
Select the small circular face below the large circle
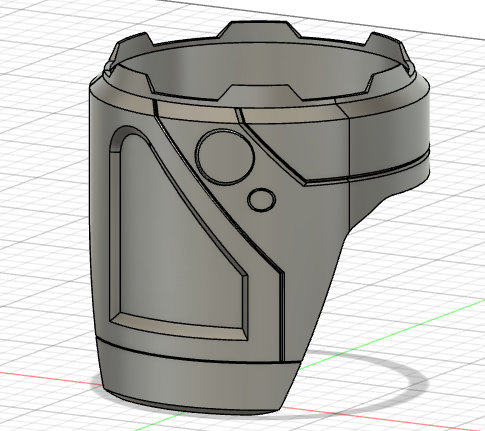click(x=262, y=200)
